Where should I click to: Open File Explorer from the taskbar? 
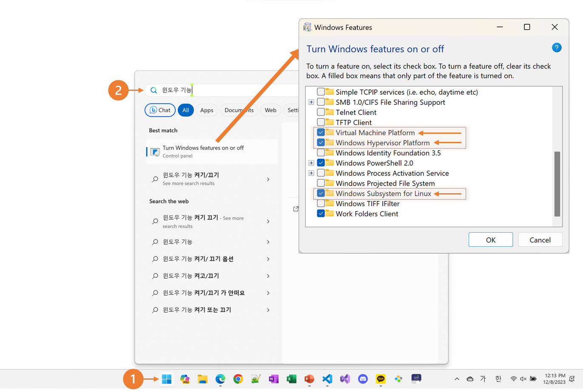coord(202,379)
